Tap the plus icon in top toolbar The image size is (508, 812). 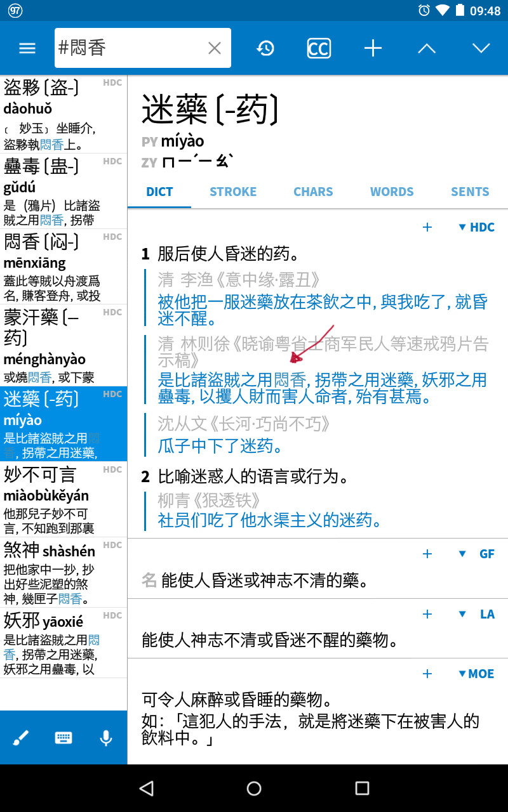click(373, 48)
